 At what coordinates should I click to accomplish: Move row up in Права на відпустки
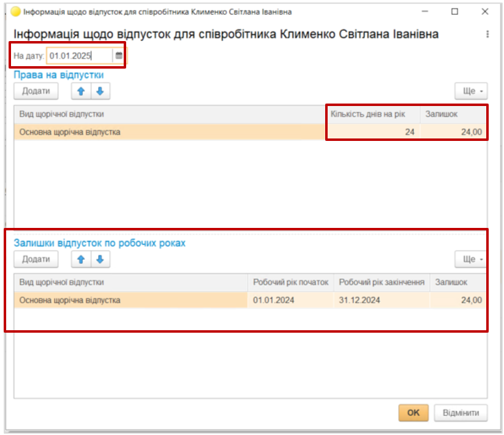click(81, 91)
